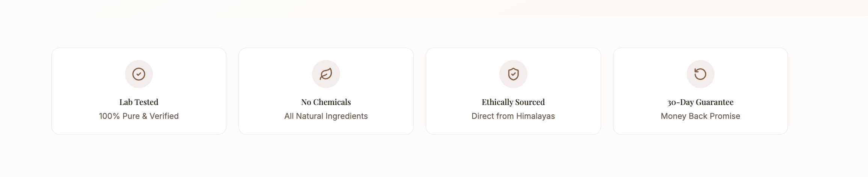Click the leaf icon above No Chemicals

pos(326,74)
